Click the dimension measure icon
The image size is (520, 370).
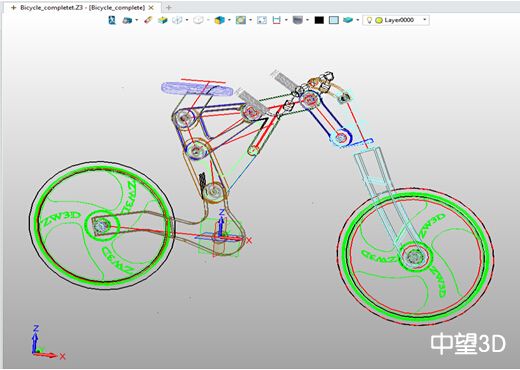tap(277, 20)
